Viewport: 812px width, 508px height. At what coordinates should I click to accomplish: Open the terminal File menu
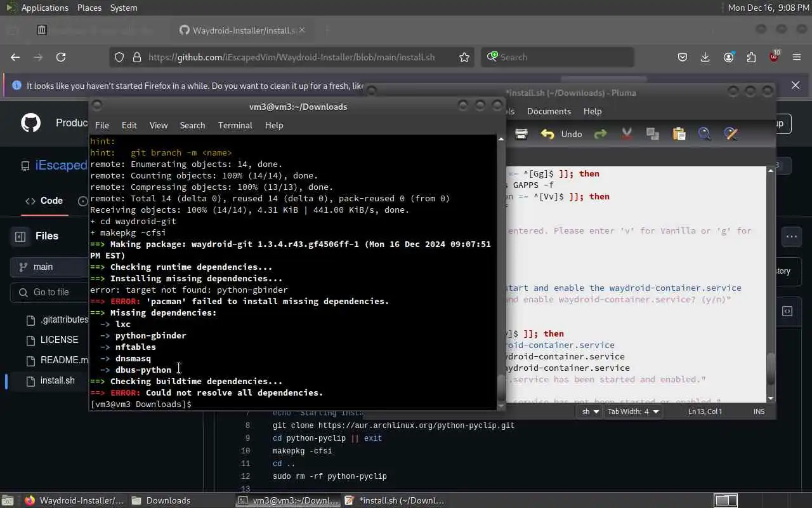[x=102, y=125]
